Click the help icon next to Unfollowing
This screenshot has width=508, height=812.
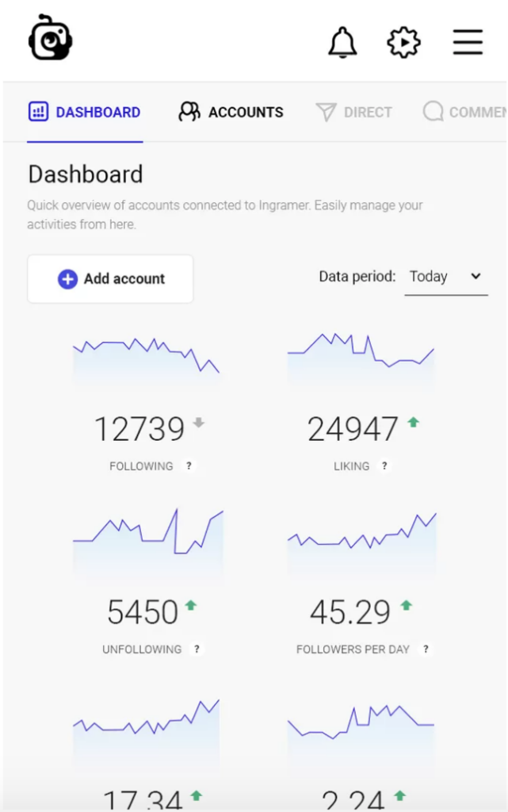pyautogui.click(x=197, y=649)
